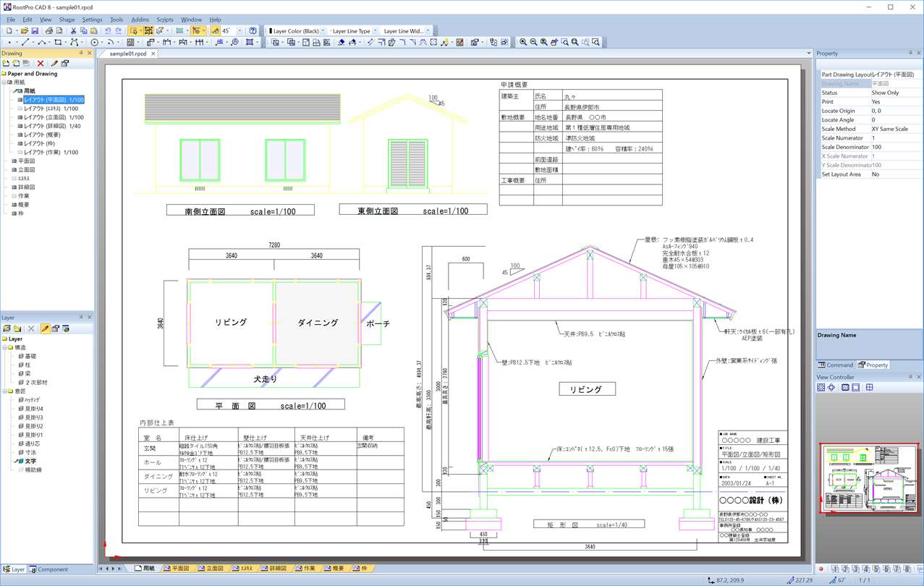Collapse the 用紙 tree node
924x586 pixels.
[4, 82]
